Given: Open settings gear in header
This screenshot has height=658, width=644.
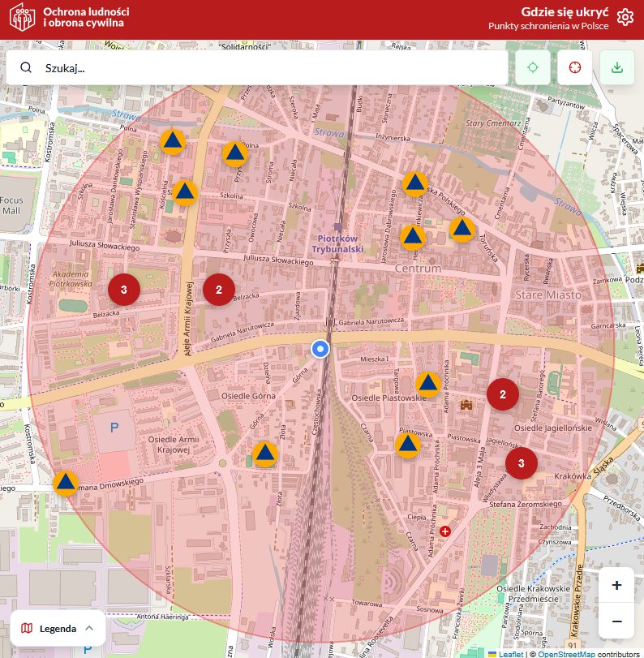Looking at the screenshot, I should (x=625, y=18).
